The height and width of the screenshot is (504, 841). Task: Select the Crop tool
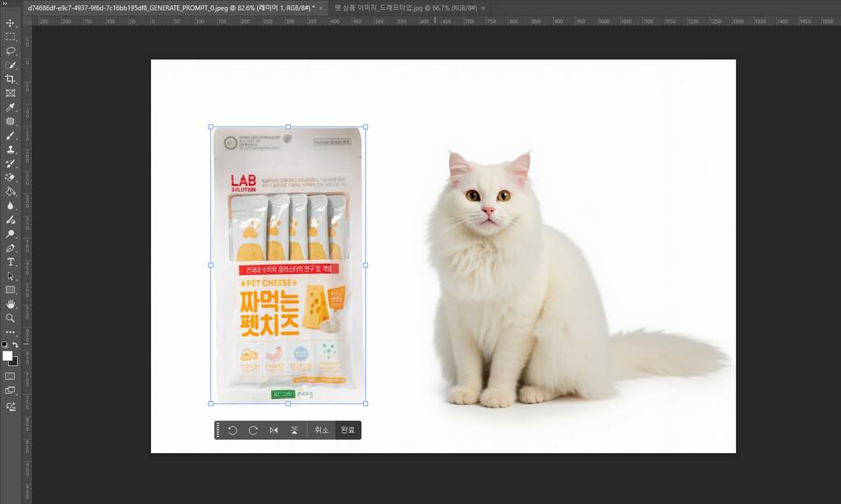click(x=10, y=79)
